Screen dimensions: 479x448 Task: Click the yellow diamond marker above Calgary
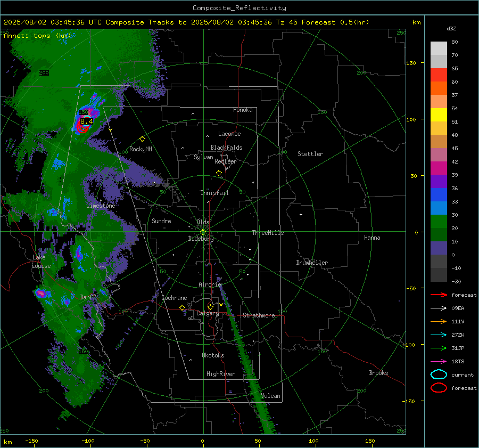(210, 307)
